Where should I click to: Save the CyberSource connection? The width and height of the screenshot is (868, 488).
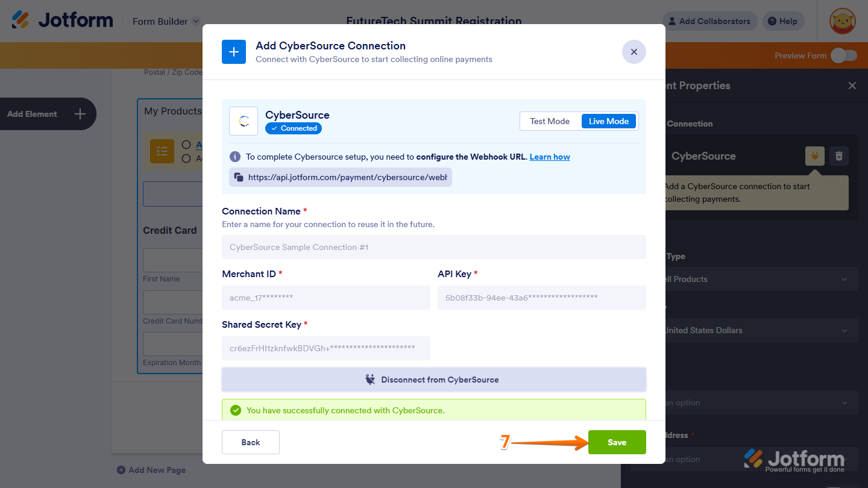(x=617, y=442)
